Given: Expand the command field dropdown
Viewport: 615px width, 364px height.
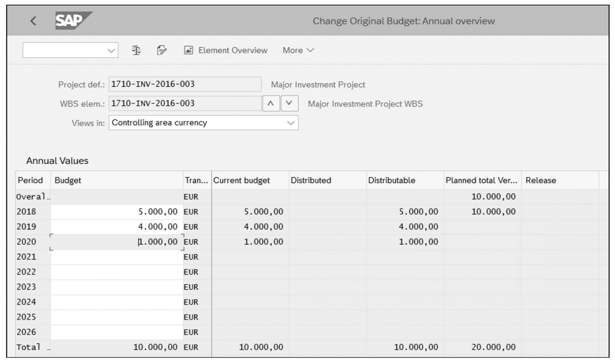Looking at the screenshot, I should 112,50.
